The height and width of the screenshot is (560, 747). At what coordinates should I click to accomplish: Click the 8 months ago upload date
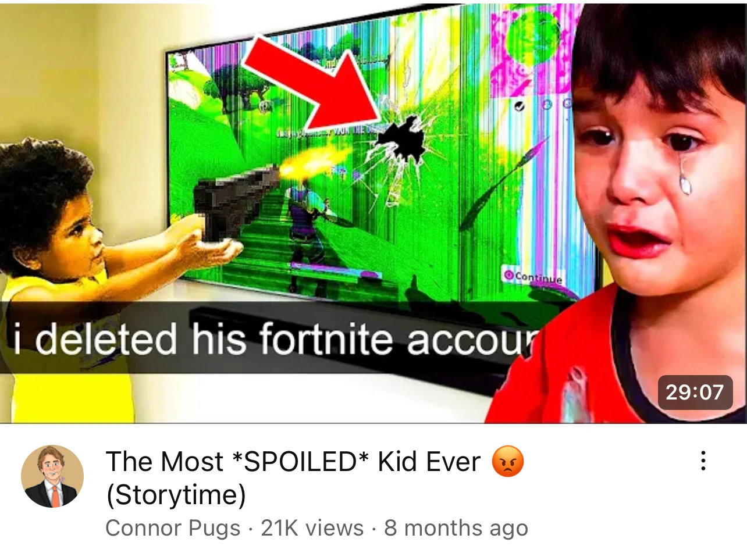point(456,528)
